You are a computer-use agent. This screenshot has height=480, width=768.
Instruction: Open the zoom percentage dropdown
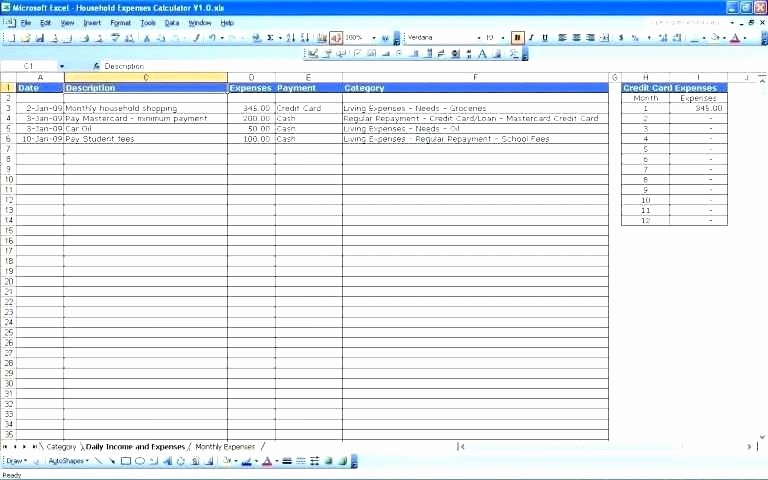click(372, 38)
